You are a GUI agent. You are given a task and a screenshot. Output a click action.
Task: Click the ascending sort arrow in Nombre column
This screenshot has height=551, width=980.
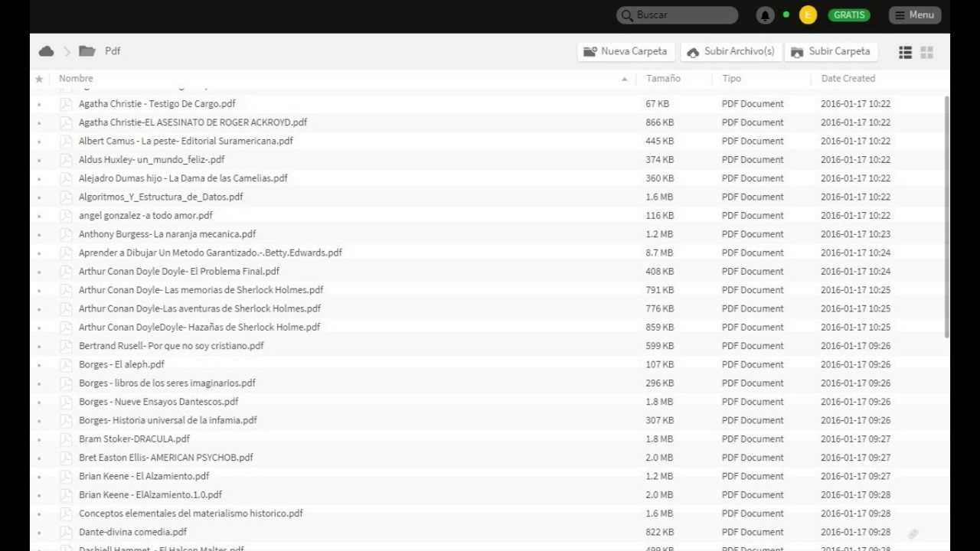coord(625,79)
